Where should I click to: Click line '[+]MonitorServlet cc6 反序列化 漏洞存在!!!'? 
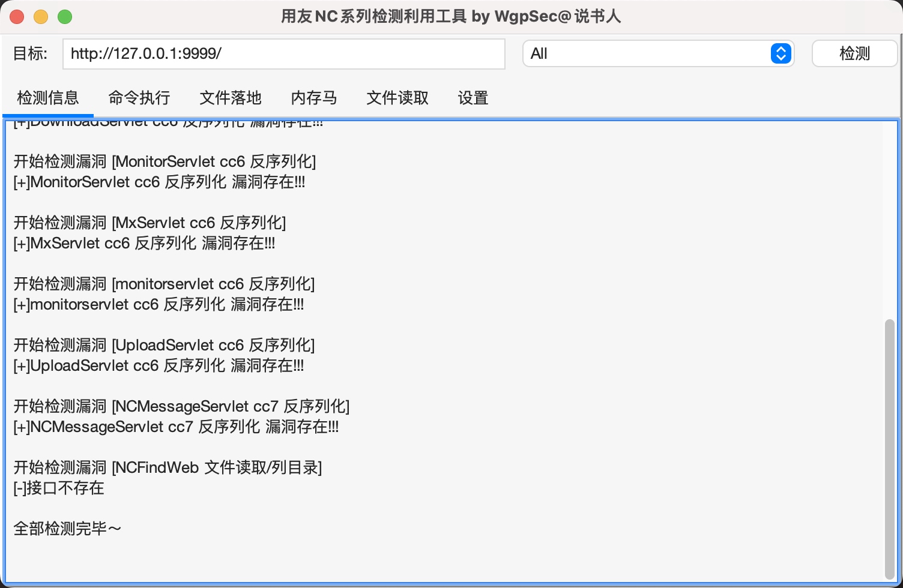[159, 182]
